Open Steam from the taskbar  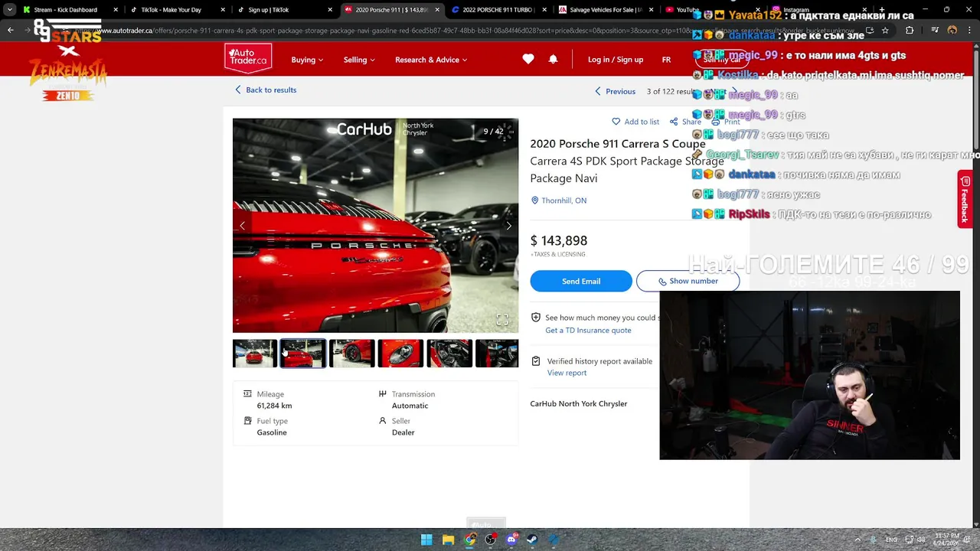pyautogui.click(x=532, y=540)
